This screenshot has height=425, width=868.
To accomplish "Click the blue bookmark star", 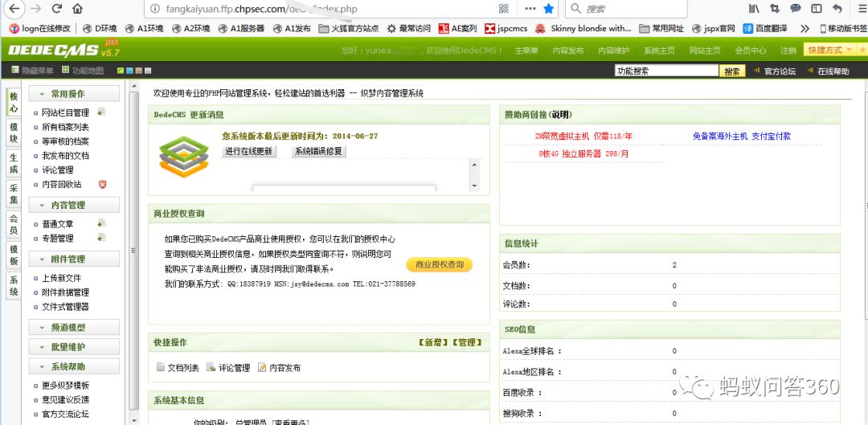I will (x=549, y=8).
